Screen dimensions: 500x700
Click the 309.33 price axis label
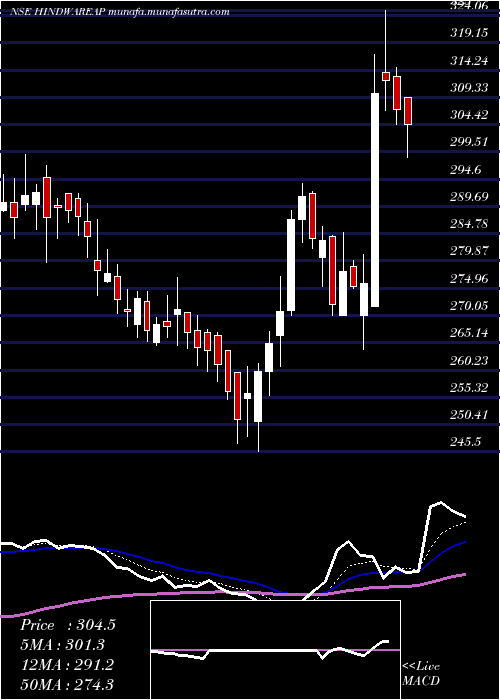[469, 88]
